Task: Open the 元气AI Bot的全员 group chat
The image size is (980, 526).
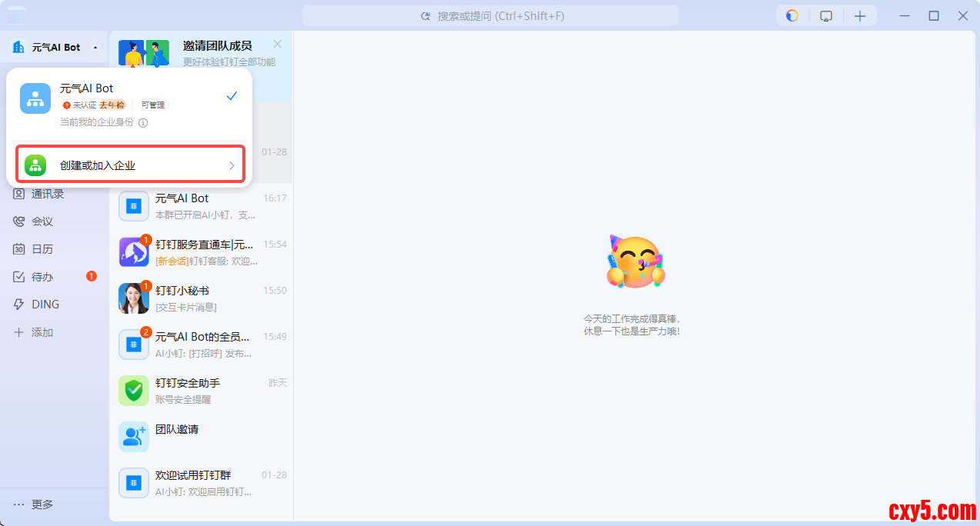Action: point(201,345)
